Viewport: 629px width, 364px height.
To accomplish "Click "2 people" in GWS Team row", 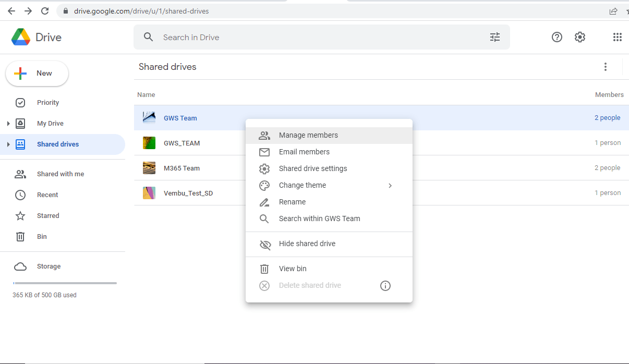I will click(608, 118).
